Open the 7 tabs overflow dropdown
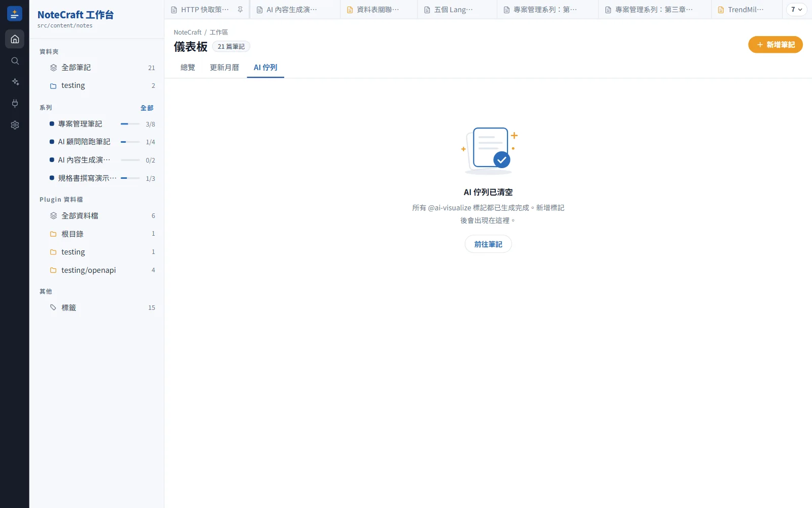The height and width of the screenshot is (508, 812). pyautogui.click(x=796, y=10)
